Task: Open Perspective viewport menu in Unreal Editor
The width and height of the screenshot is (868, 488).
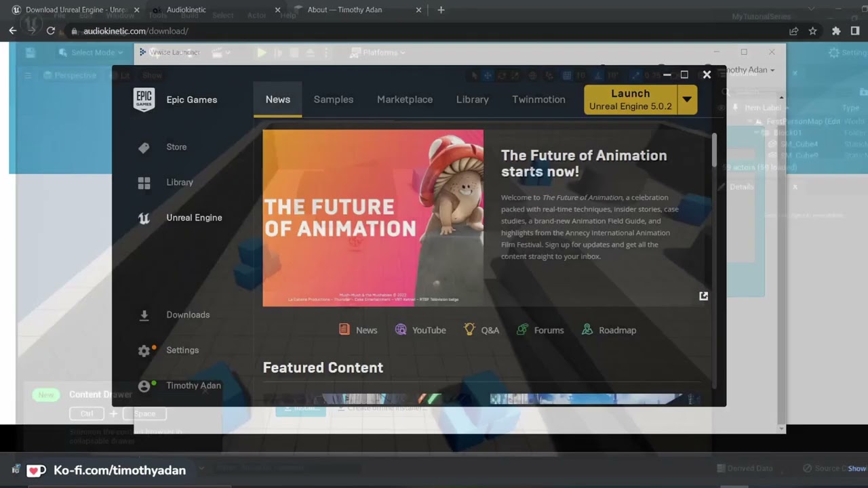Action: click(69, 76)
